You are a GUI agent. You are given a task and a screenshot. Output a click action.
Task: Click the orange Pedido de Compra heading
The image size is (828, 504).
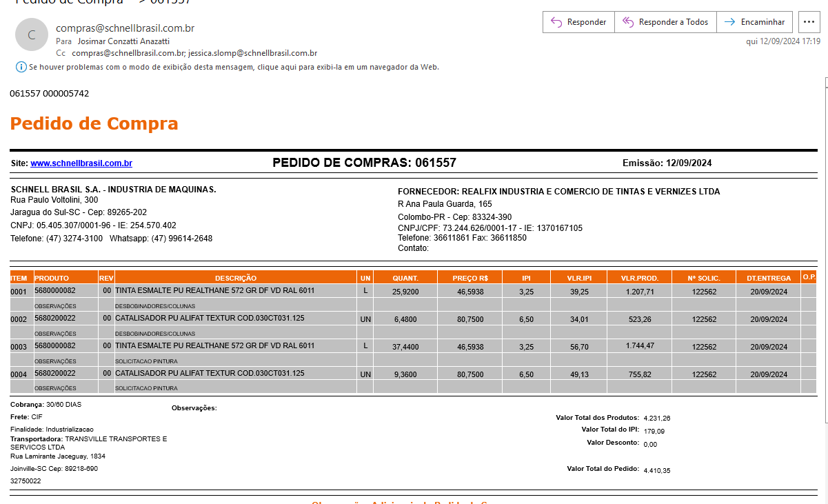click(94, 124)
